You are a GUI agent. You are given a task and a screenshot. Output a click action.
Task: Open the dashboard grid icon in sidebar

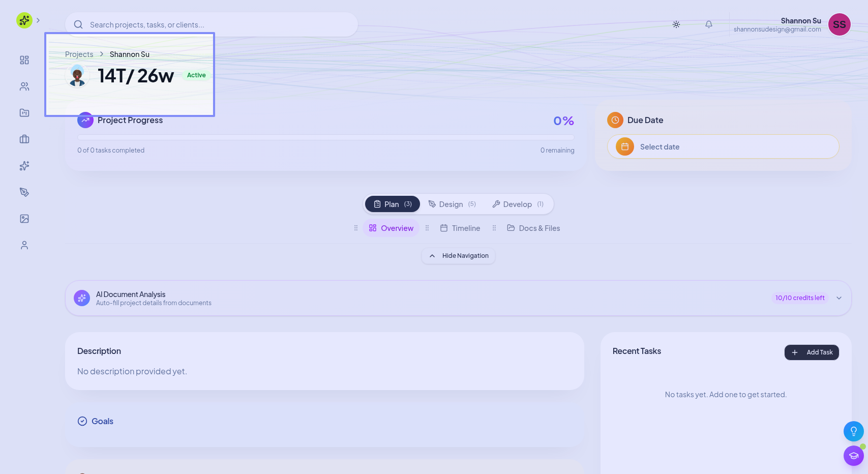point(24,60)
